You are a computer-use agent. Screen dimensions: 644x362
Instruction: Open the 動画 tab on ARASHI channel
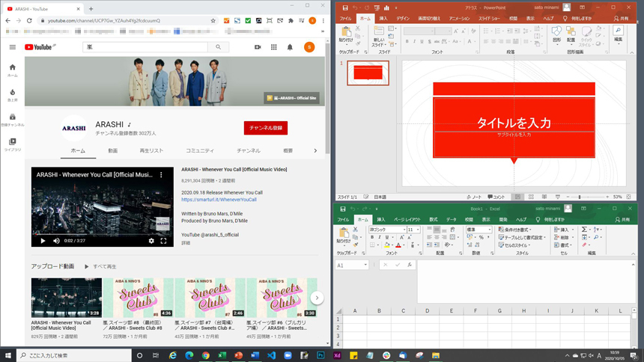click(x=112, y=150)
